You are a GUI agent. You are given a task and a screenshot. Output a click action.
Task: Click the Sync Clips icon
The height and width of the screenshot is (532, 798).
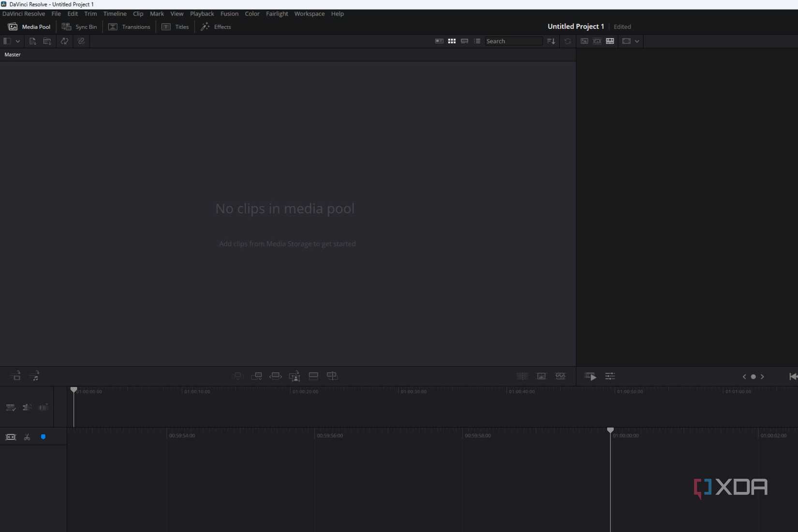click(x=64, y=41)
